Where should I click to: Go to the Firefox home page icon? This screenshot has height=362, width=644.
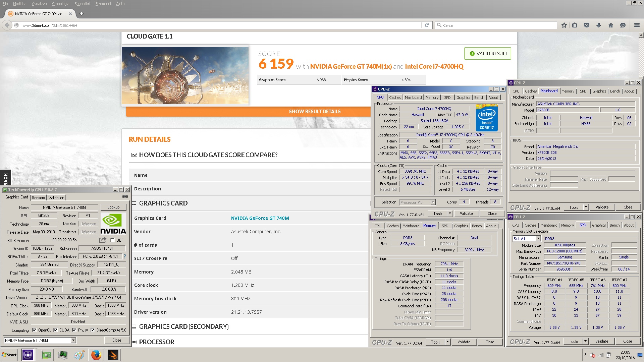pyautogui.click(x=611, y=25)
